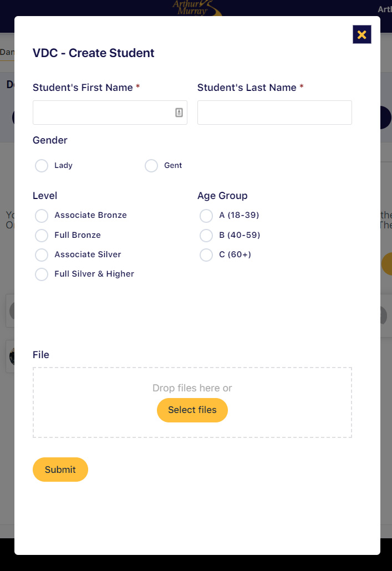This screenshot has width=392, height=571.
Task: Click the file drop zone area
Action: point(192,402)
